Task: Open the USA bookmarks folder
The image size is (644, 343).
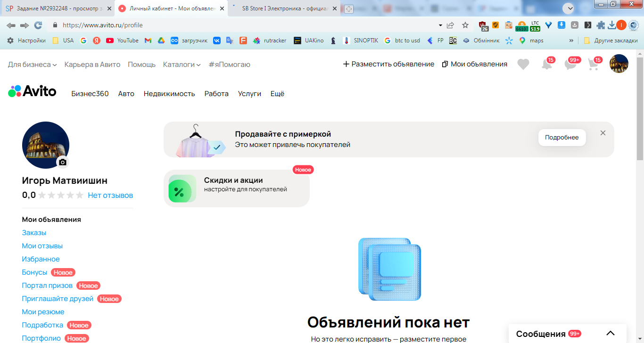Action: pyautogui.click(x=63, y=41)
